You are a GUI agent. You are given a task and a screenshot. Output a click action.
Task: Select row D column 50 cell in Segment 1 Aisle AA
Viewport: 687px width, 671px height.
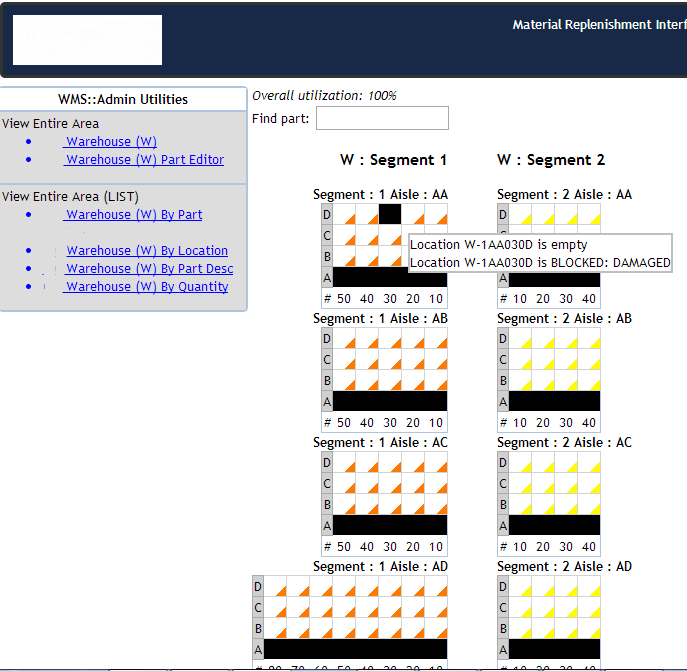tap(344, 214)
